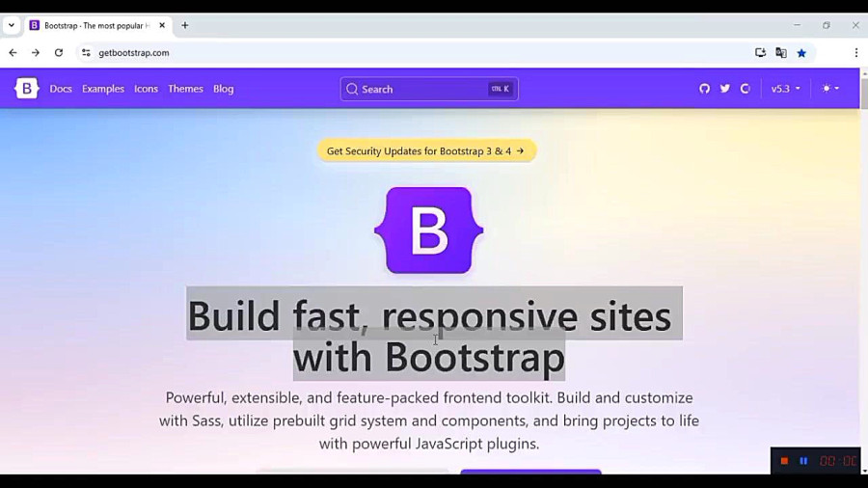Open a new tab with plus button

coord(185,25)
